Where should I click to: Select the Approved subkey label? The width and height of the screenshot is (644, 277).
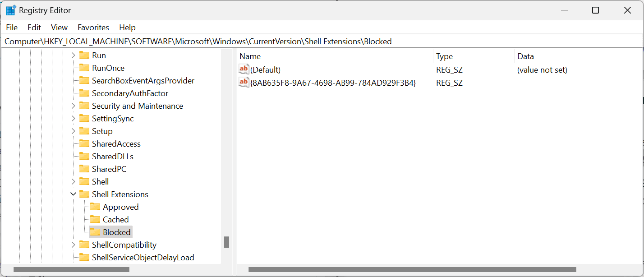tap(121, 207)
